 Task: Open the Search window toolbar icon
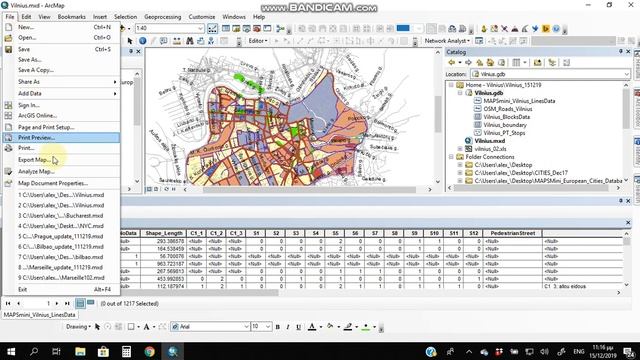(246, 28)
